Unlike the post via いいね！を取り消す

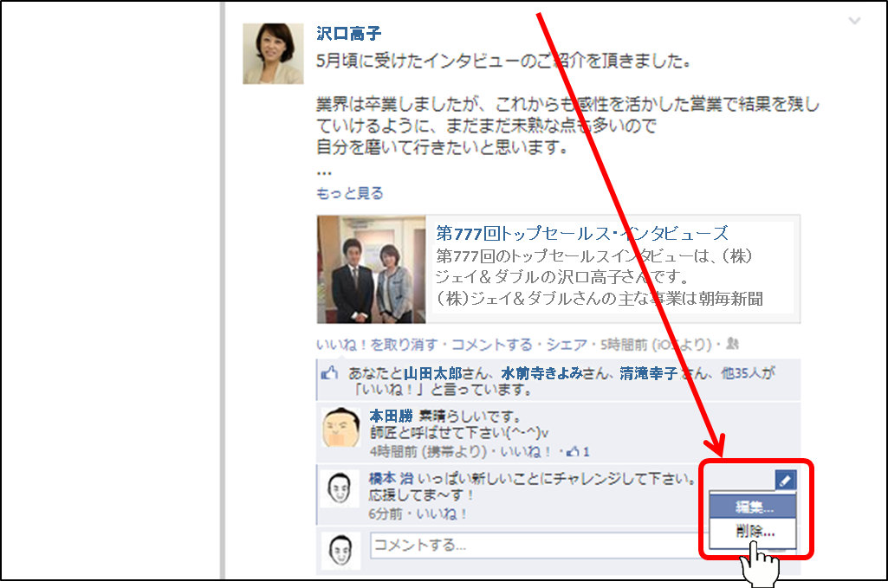pyautogui.click(x=377, y=344)
